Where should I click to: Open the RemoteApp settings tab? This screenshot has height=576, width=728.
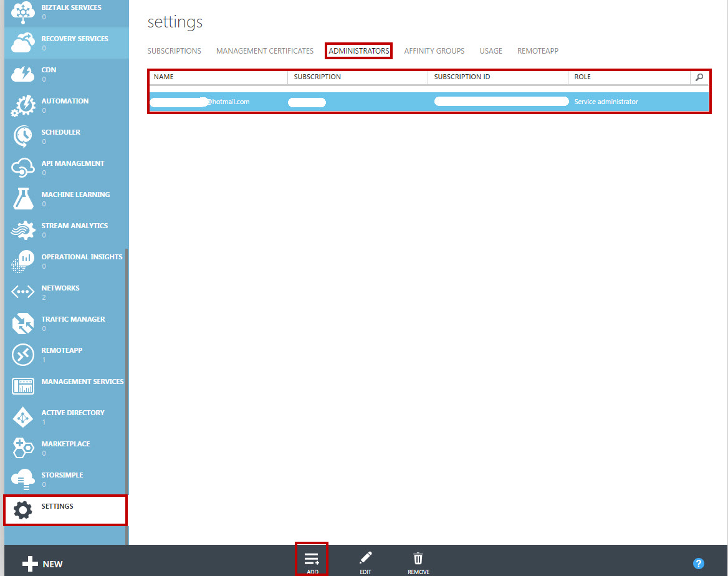coord(538,50)
